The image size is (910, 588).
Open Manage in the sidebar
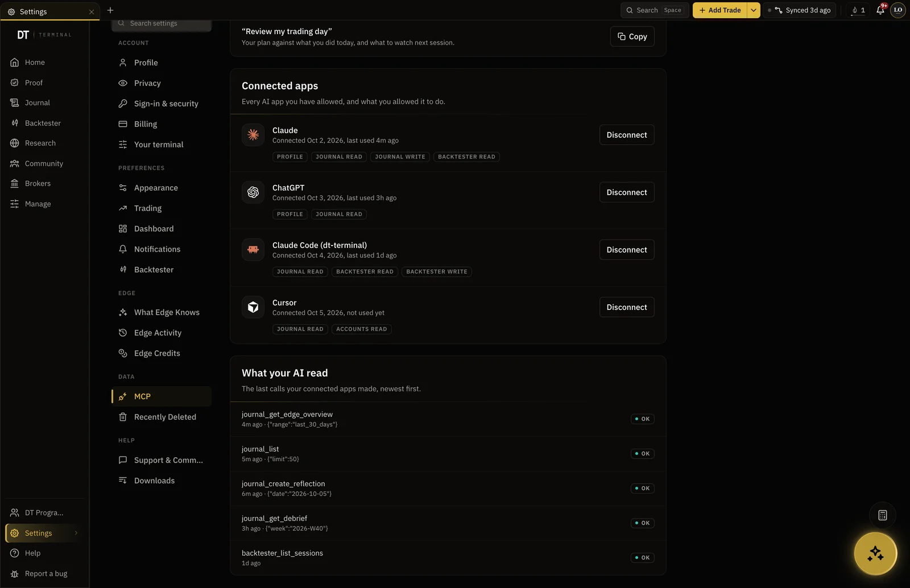click(45, 204)
